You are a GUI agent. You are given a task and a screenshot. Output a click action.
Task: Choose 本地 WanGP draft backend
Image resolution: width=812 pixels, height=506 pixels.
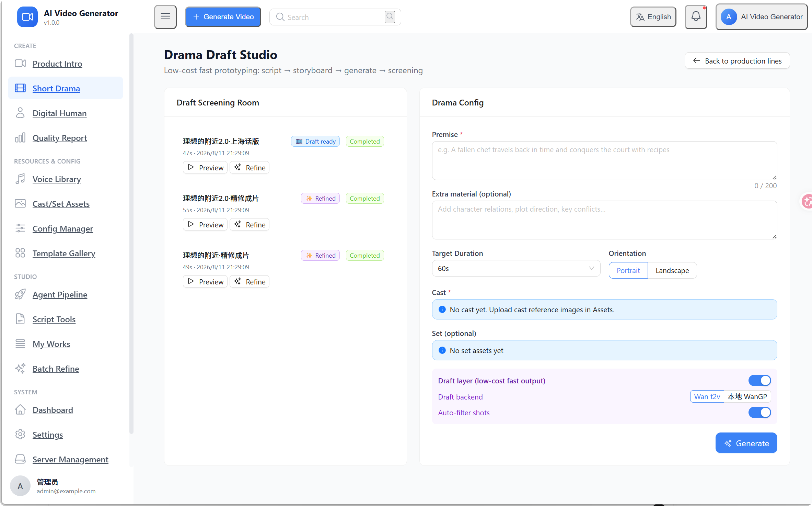point(747,396)
